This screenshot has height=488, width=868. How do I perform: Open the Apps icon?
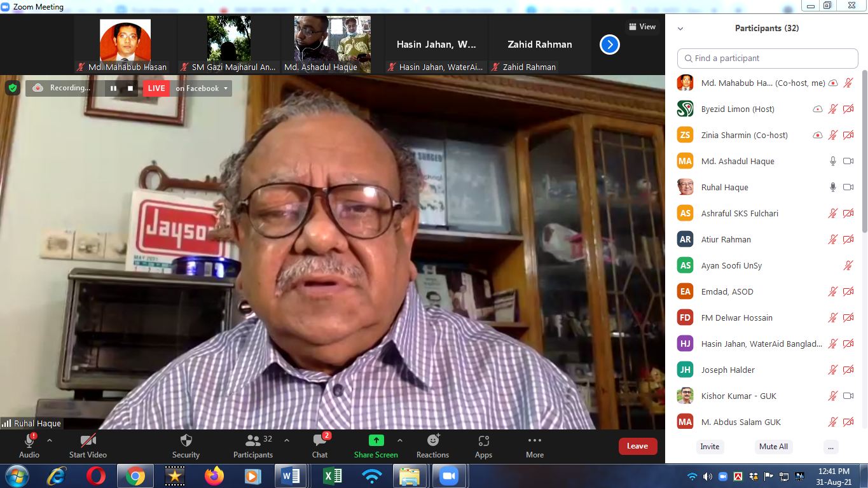point(483,441)
